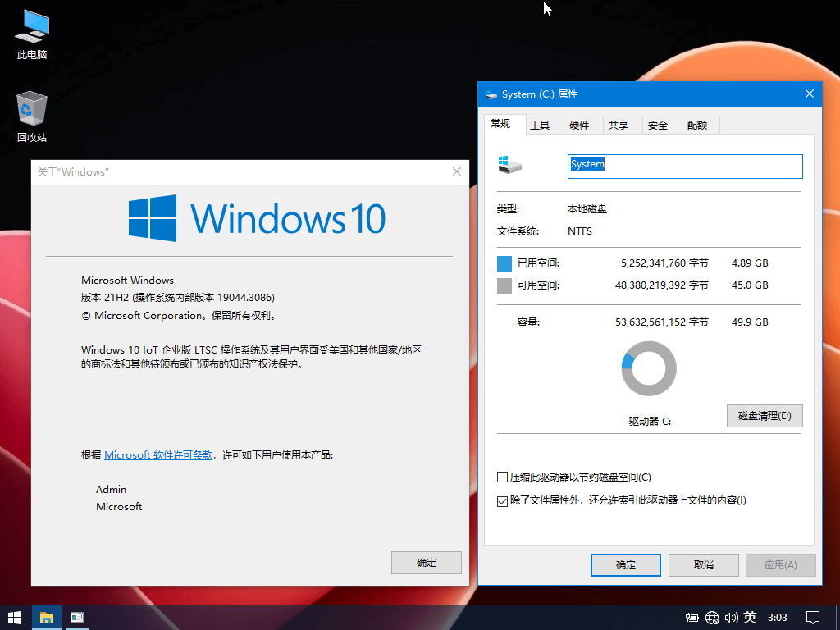
Task: Click the gray 可用空间 color square
Action: pos(504,285)
